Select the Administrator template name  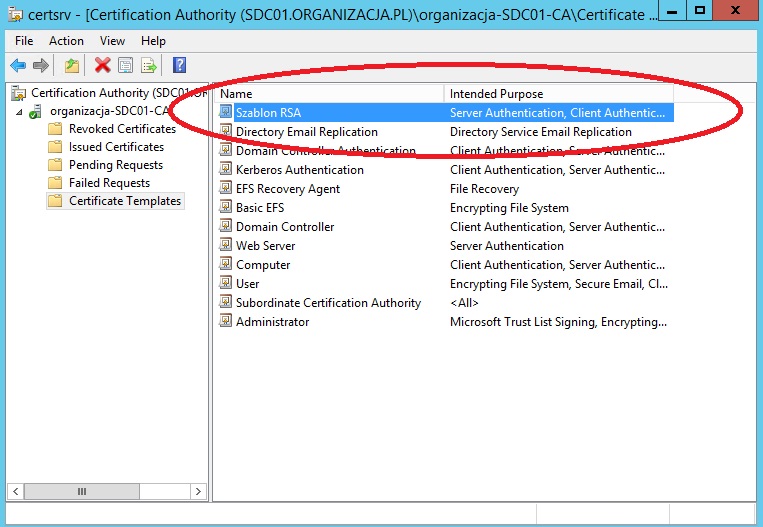[272, 321]
